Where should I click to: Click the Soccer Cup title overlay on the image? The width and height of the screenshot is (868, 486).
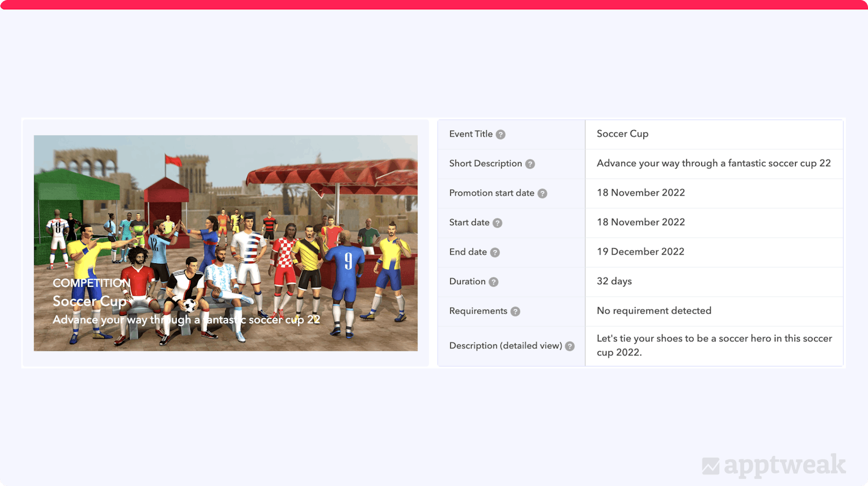tap(89, 301)
